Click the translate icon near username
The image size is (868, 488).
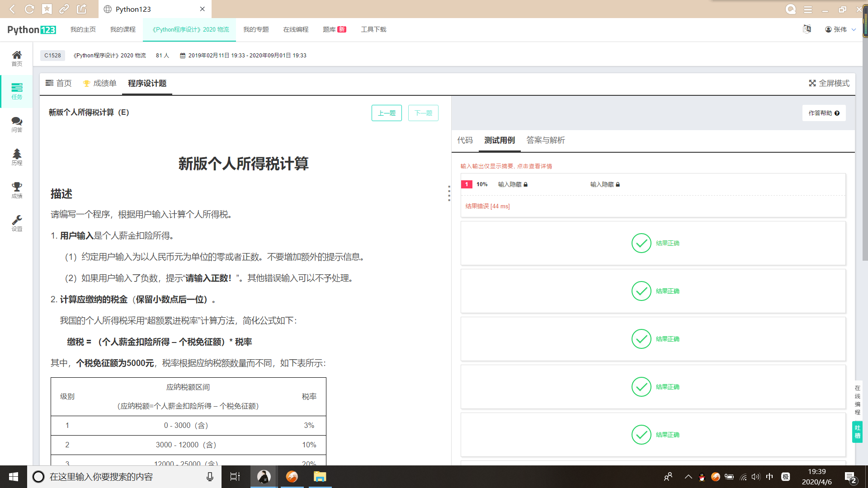pyautogui.click(x=807, y=29)
